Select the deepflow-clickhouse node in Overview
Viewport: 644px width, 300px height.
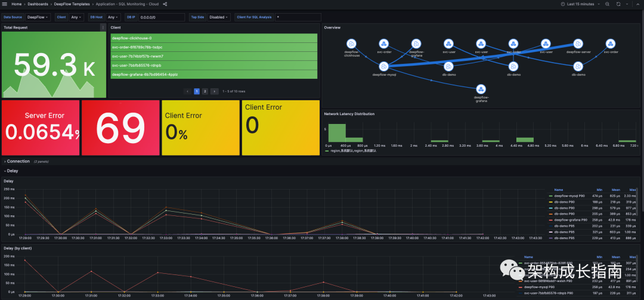(351, 44)
